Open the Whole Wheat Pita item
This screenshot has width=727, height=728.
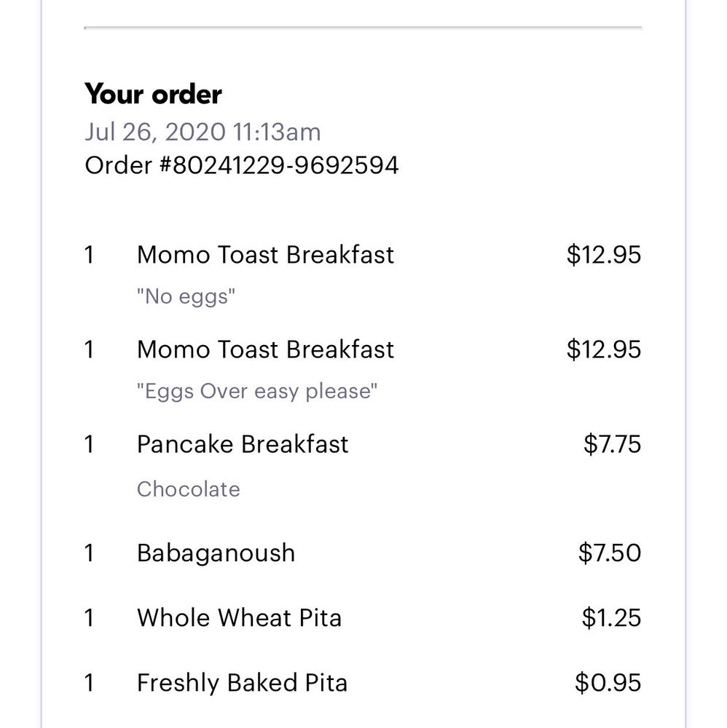(x=239, y=618)
